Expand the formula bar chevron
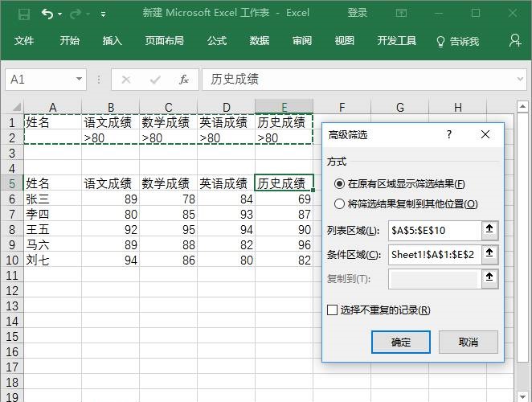This screenshot has height=402, width=532. click(520, 79)
